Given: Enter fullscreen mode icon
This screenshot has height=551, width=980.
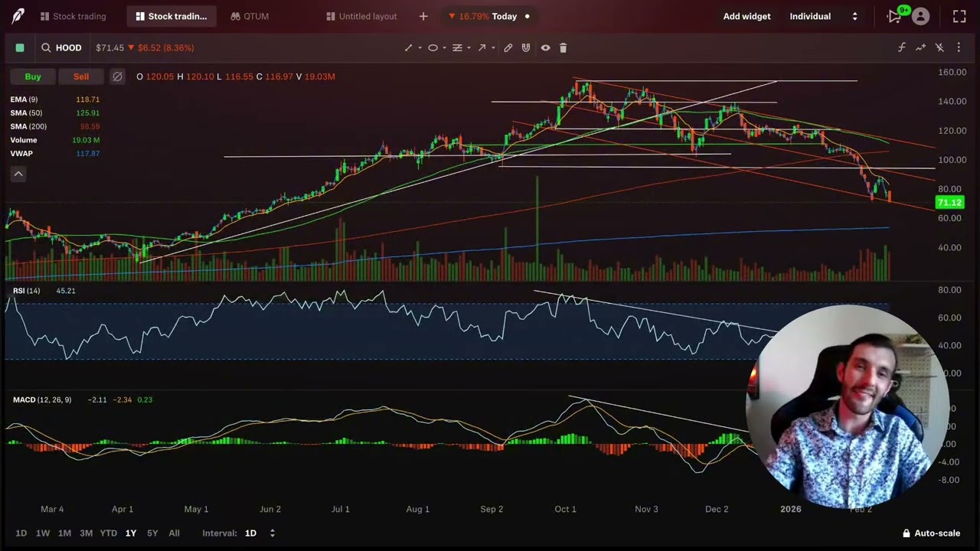Looking at the screenshot, I should (959, 16).
